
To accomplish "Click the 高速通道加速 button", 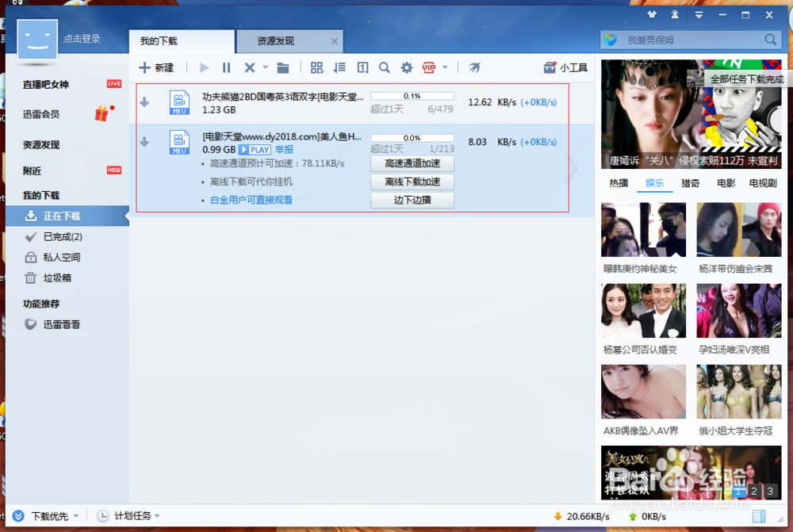I will pos(412,163).
